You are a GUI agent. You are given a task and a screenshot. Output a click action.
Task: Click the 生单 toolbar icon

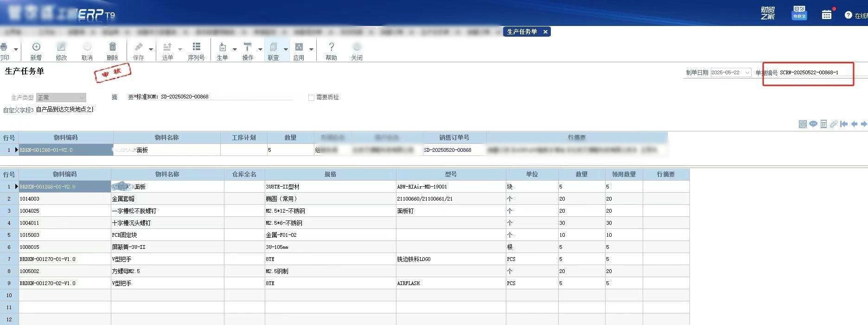point(223,47)
